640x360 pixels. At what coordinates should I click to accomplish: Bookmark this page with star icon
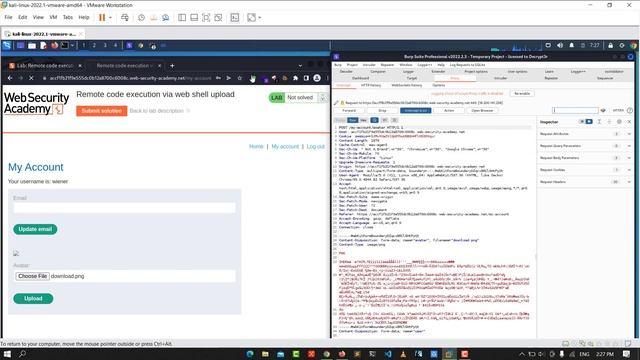tap(240, 78)
